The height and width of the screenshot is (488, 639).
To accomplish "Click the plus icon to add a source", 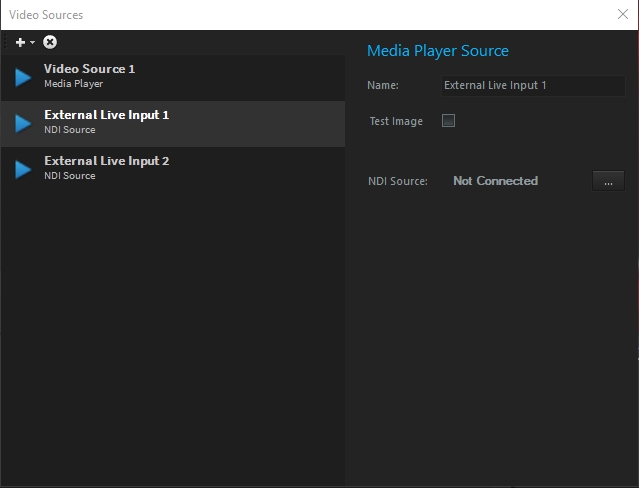I will click(x=20, y=42).
